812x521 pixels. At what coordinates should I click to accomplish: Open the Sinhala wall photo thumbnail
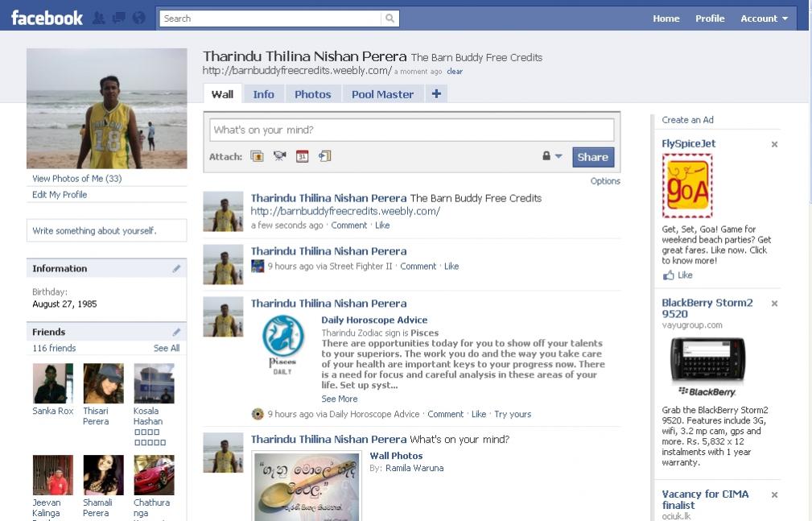307,486
